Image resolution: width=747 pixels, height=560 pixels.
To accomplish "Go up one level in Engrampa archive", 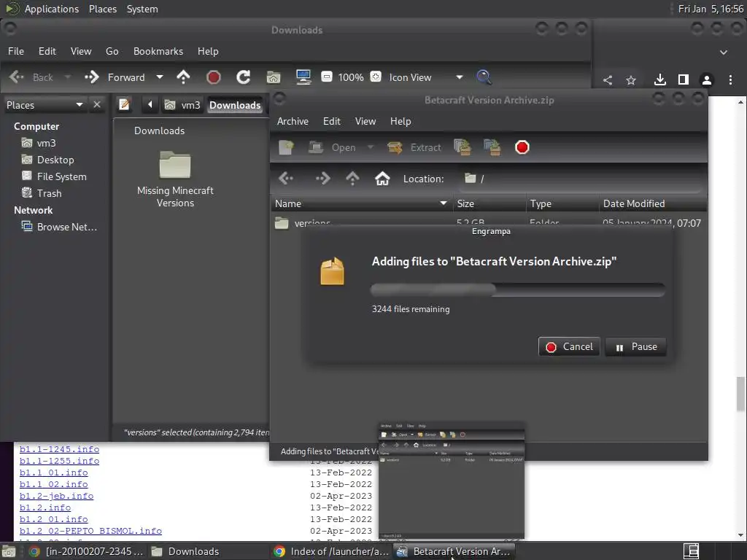I will tap(352, 179).
